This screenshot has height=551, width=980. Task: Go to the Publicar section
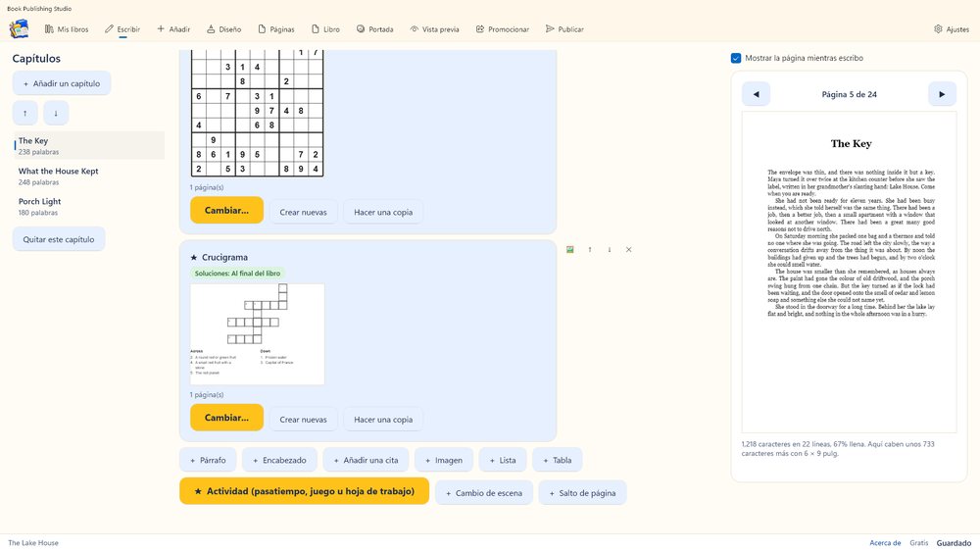point(564,29)
